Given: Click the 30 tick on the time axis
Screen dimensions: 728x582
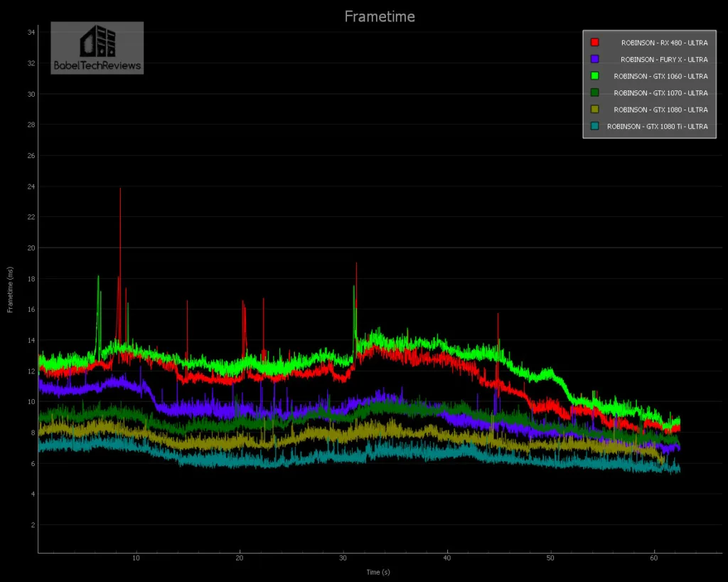Looking at the screenshot, I should [x=343, y=559].
